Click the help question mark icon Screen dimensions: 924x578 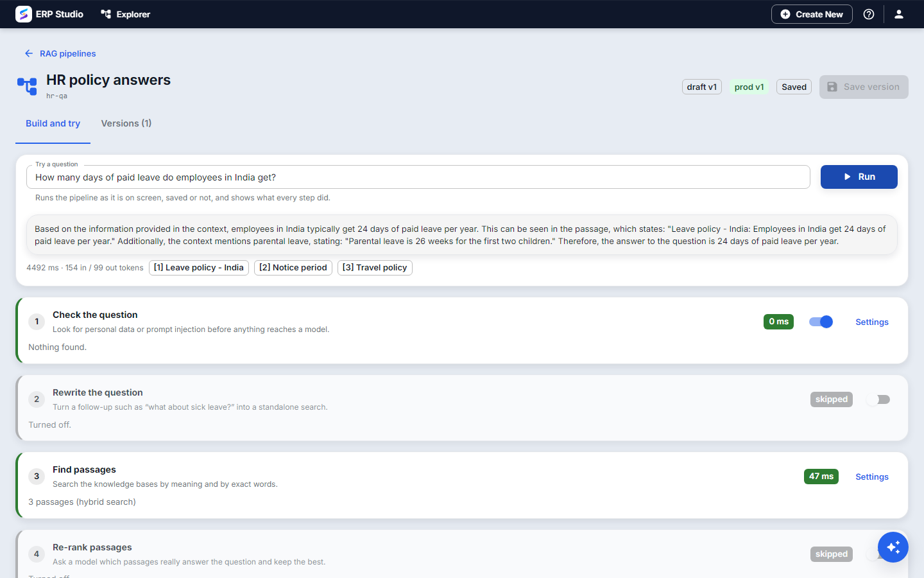(869, 14)
